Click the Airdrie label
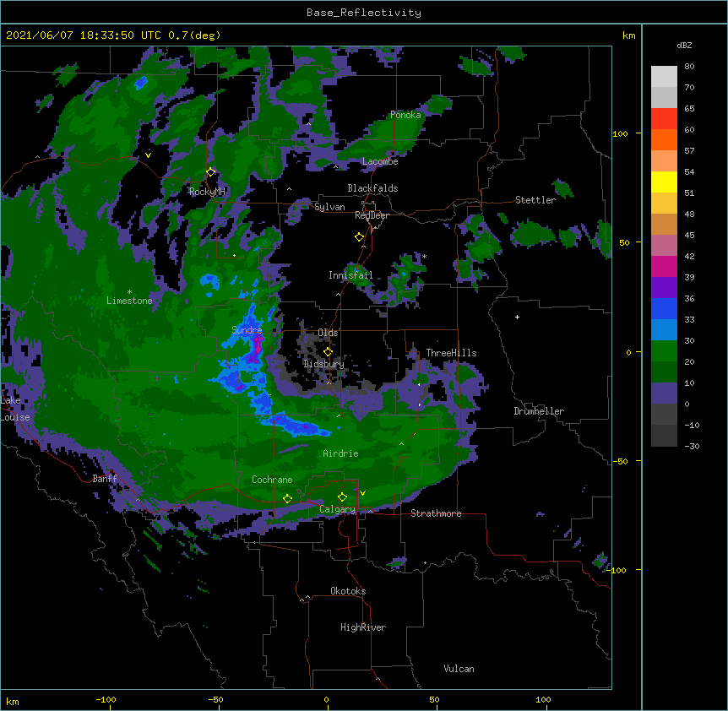Image resolution: width=728 pixels, height=711 pixels. [340, 453]
